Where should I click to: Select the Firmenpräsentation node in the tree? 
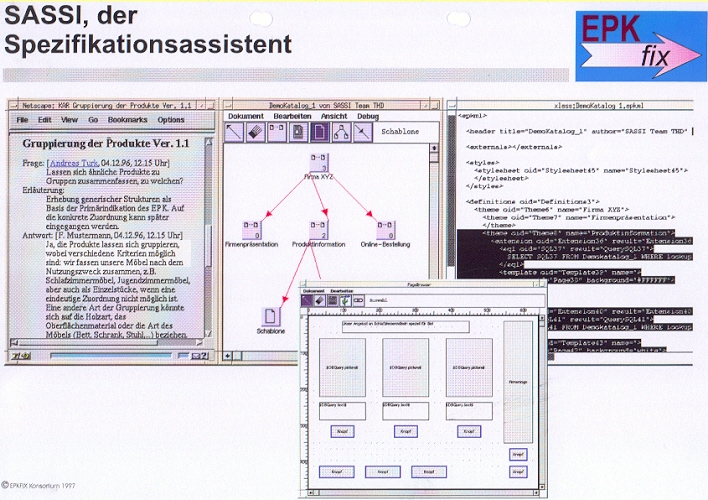tap(249, 229)
